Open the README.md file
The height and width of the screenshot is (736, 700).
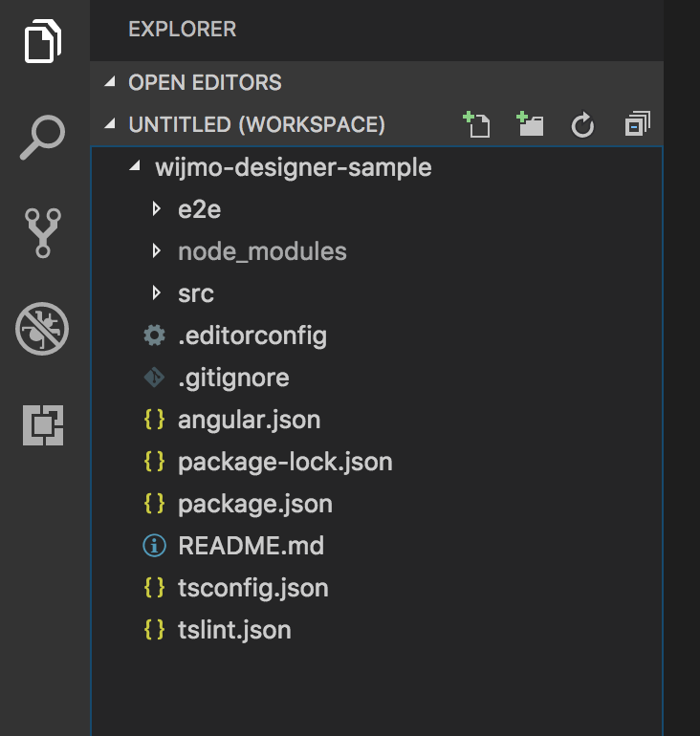coord(251,547)
